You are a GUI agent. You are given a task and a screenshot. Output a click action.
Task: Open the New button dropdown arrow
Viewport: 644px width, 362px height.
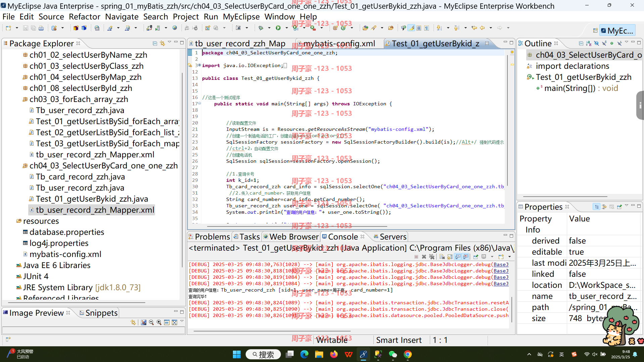[16, 28]
